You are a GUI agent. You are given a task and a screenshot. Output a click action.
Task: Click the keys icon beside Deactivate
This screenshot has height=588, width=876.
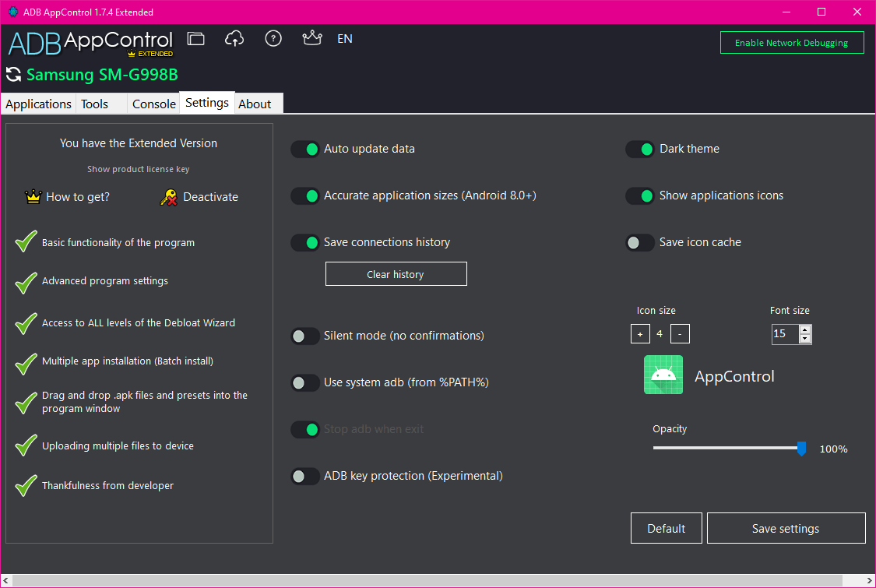tap(168, 196)
